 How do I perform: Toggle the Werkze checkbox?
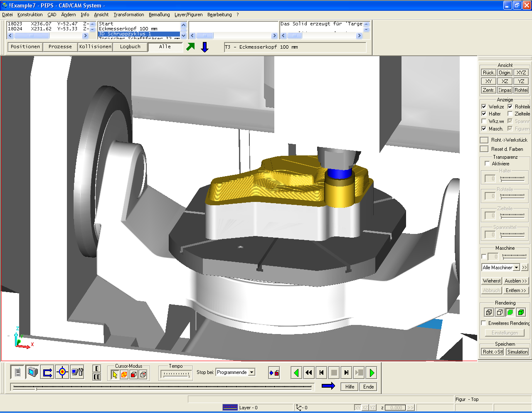tap(484, 106)
